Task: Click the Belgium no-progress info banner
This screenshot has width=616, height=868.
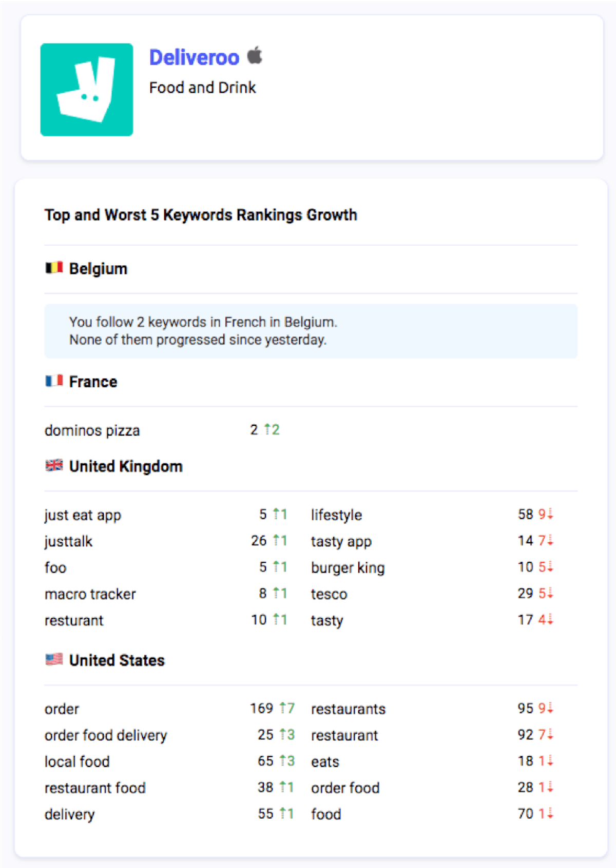Action: click(311, 331)
